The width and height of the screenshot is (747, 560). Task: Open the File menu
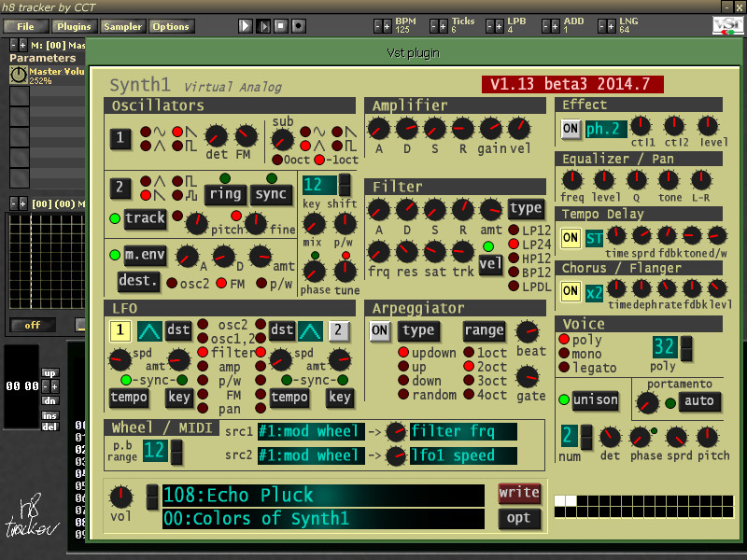point(26,27)
